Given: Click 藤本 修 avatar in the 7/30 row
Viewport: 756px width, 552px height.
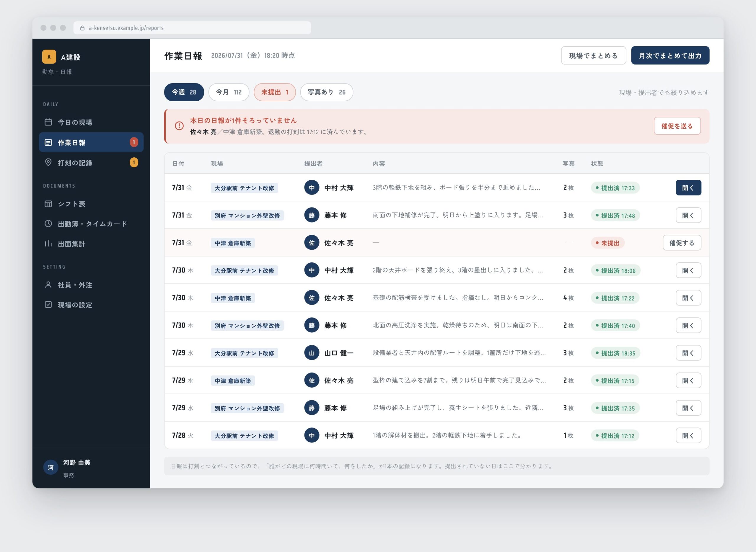Looking at the screenshot, I should 312,325.
